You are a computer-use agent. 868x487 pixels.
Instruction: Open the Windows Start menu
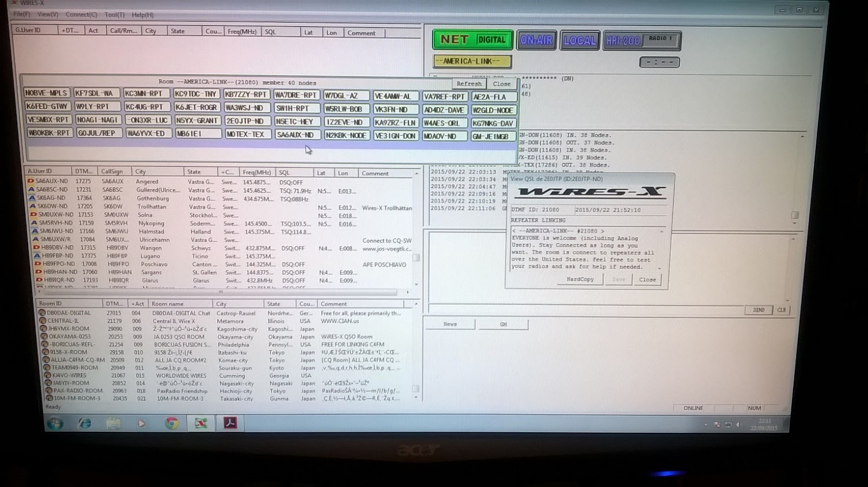pos(55,424)
